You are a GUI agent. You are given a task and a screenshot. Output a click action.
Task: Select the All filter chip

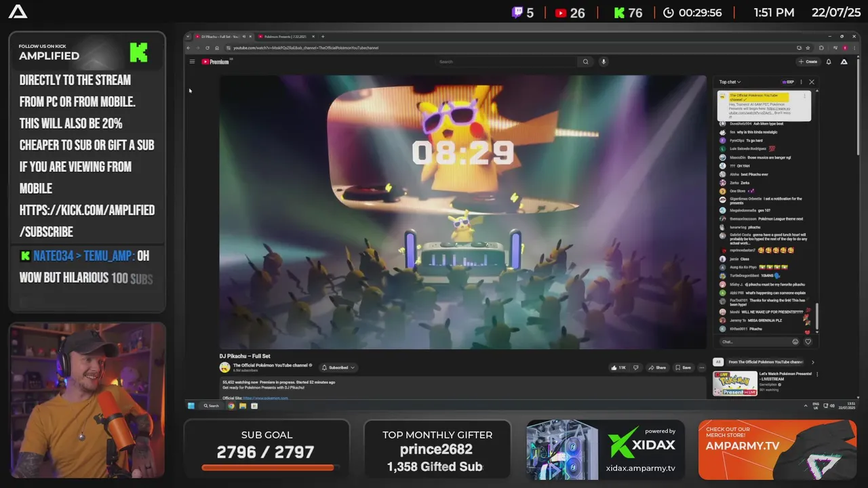[718, 362]
